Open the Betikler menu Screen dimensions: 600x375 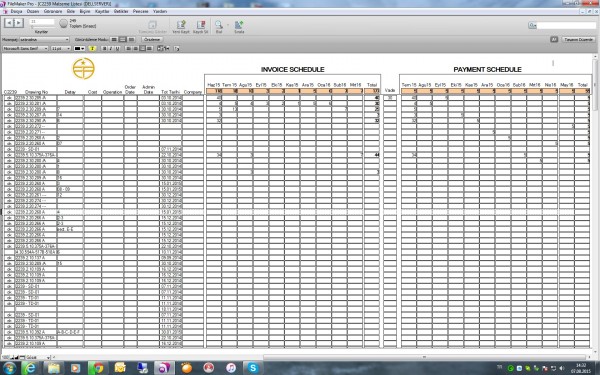coord(121,11)
